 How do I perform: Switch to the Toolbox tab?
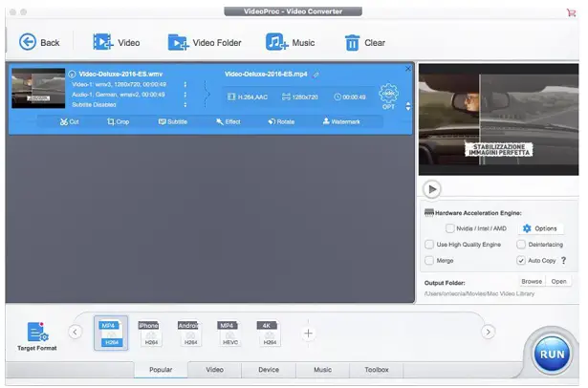click(x=377, y=370)
